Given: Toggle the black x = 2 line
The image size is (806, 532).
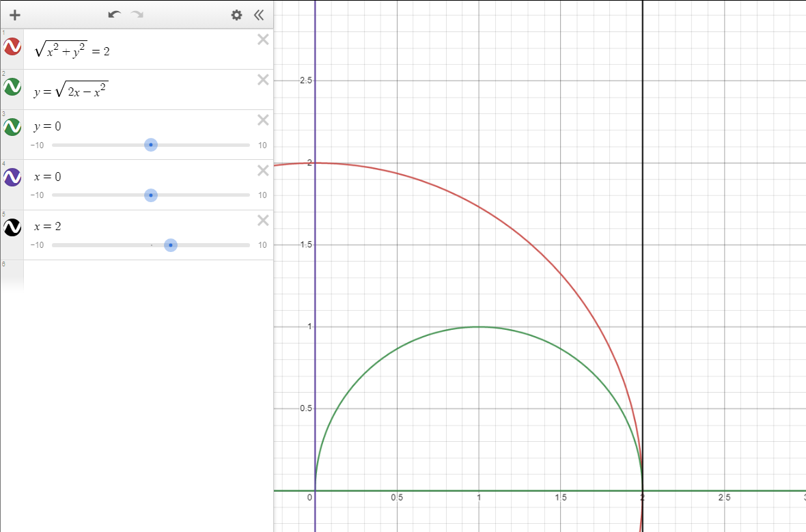Looking at the screenshot, I should coord(12,227).
